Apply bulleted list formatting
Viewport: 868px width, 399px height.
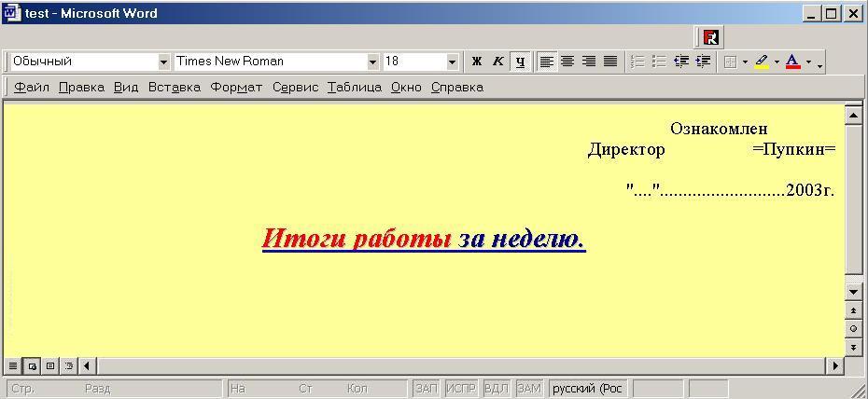pos(659,62)
